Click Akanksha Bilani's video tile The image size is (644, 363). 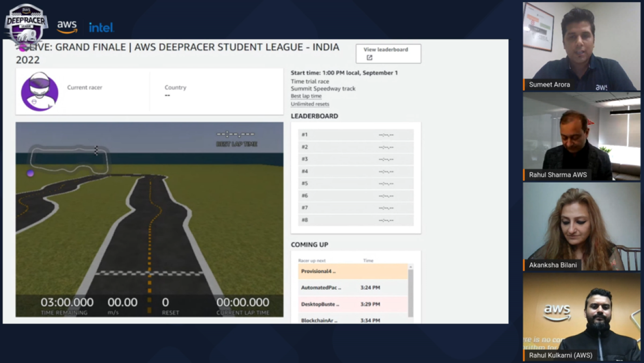(x=581, y=226)
